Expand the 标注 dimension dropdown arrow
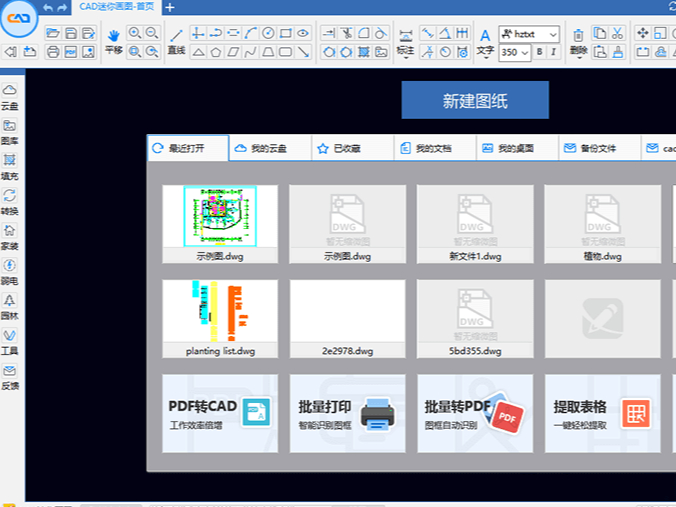This screenshot has width=676, height=507. (x=406, y=58)
